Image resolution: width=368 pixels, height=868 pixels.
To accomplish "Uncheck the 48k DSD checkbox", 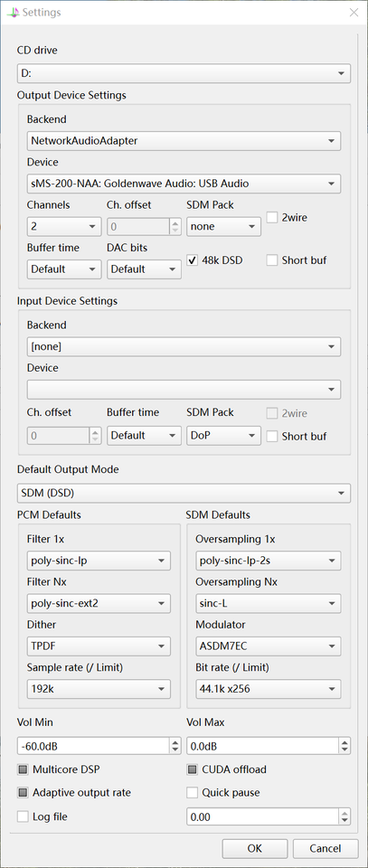I will 192,260.
